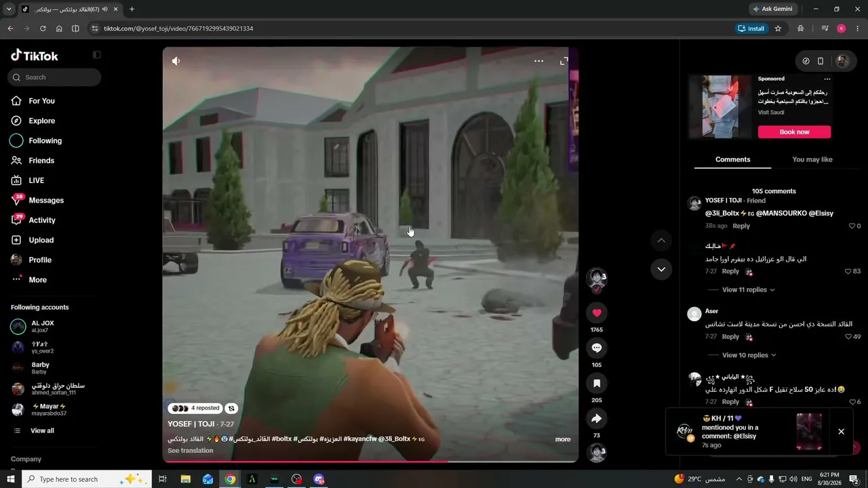Image resolution: width=868 pixels, height=488 pixels.
Task: Open the phone app icon in top-right pill
Action: [x=821, y=61]
